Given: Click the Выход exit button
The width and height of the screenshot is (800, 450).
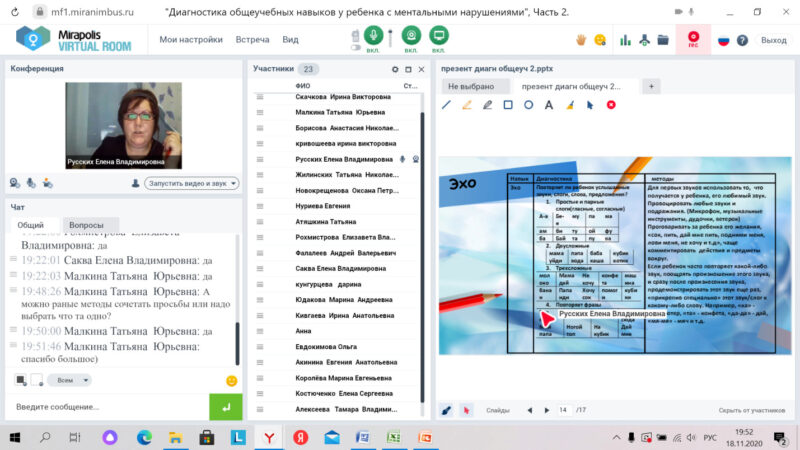Looking at the screenshot, I should click(773, 40).
